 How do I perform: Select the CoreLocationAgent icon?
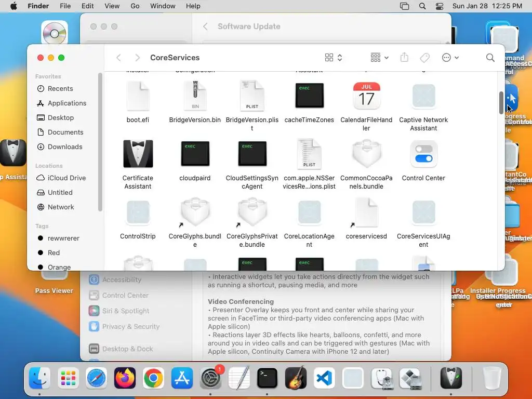(x=309, y=212)
